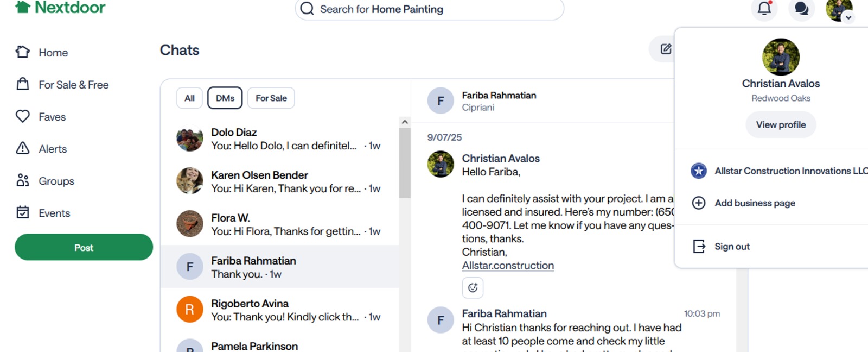Go to Faves heart icon

(x=23, y=116)
